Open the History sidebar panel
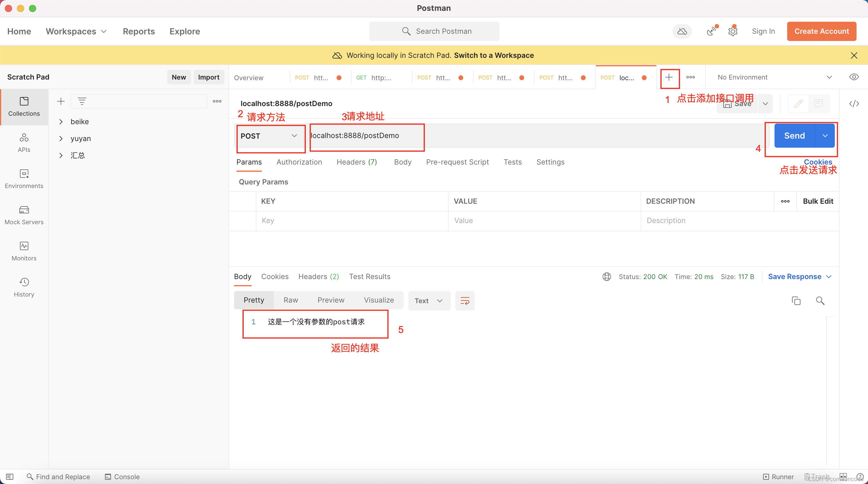Viewport: 868px width, 484px height. [24, 287]
